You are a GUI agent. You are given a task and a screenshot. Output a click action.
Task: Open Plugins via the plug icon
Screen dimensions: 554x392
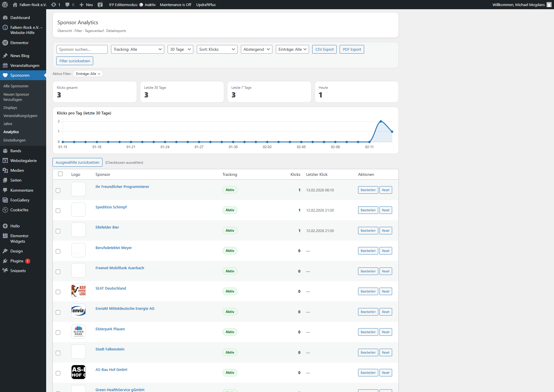[x=5, y=261]
